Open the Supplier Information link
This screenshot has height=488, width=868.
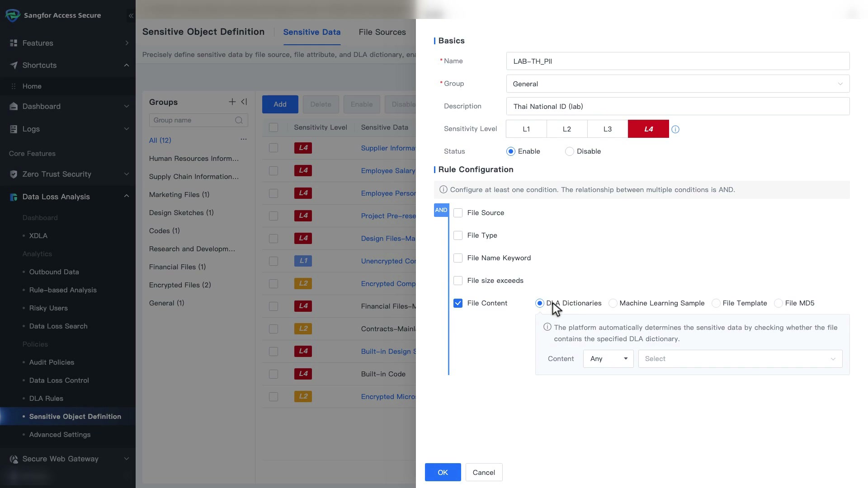click(x=388, y=148)
